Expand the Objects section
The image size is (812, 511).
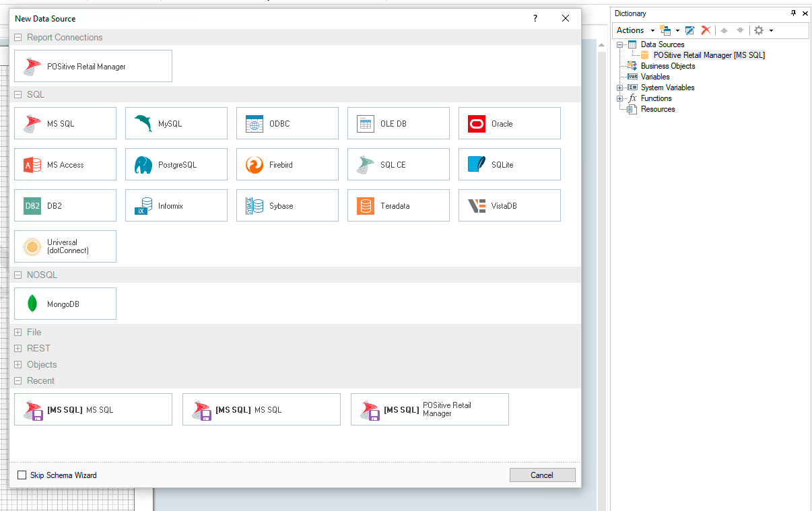point(18,365)
